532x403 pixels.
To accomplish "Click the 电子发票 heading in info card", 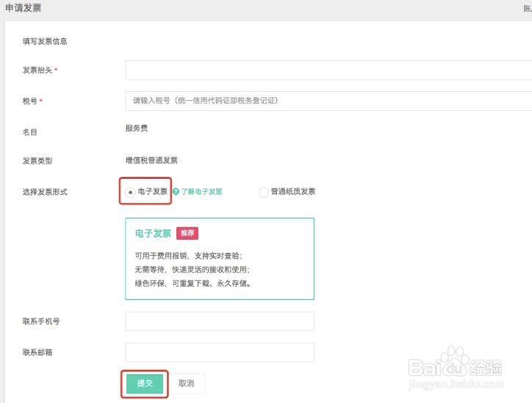I will [153, 233].
